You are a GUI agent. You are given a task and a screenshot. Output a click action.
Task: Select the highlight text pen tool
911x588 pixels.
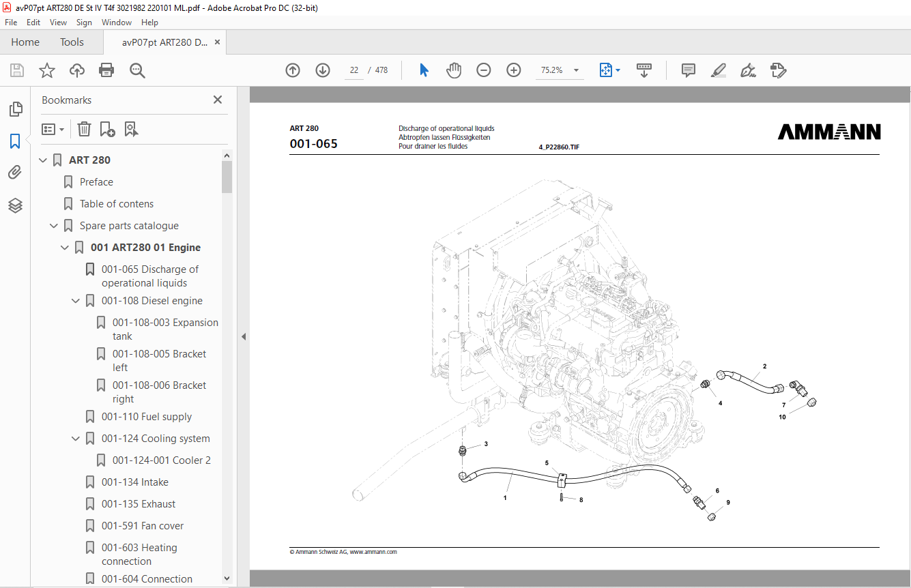click(x=718, y=70)
